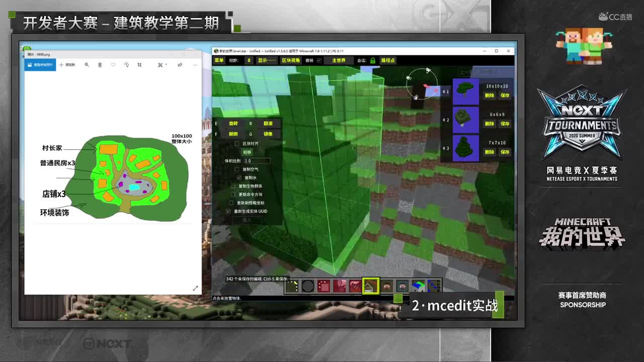Select the round brush tool in MCEdit toolbar
Image resolution: width=644 pixels, height=362 pixels.
(308, 286)
